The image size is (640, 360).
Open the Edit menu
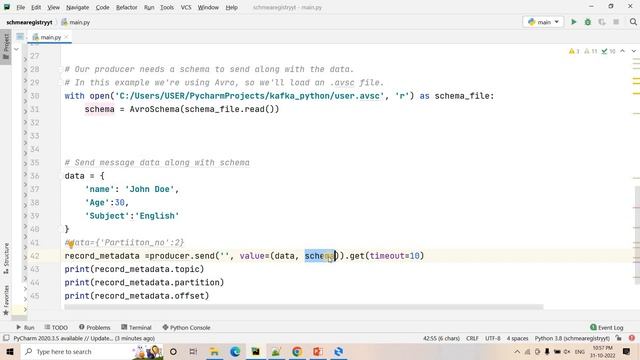[36, 7]
